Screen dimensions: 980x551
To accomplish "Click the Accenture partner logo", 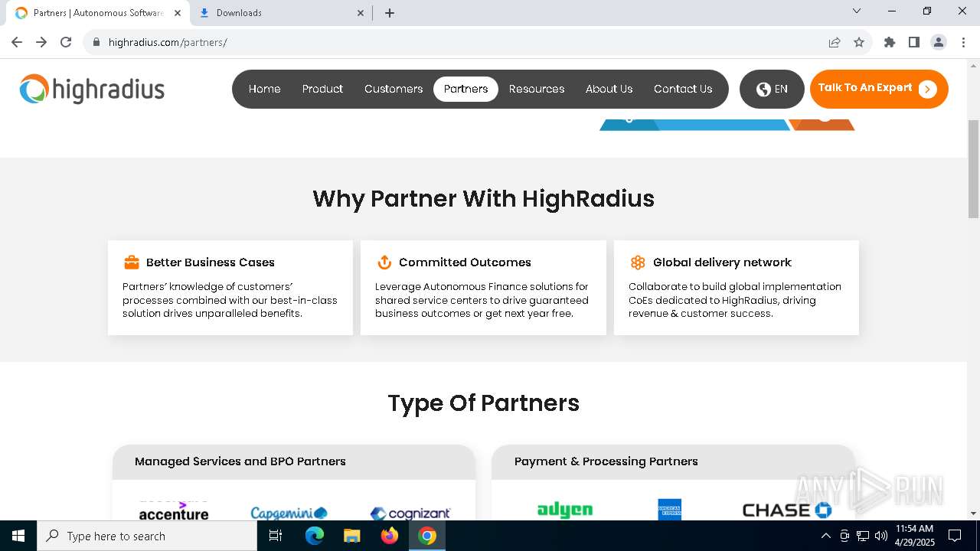I will pos(174,511).
